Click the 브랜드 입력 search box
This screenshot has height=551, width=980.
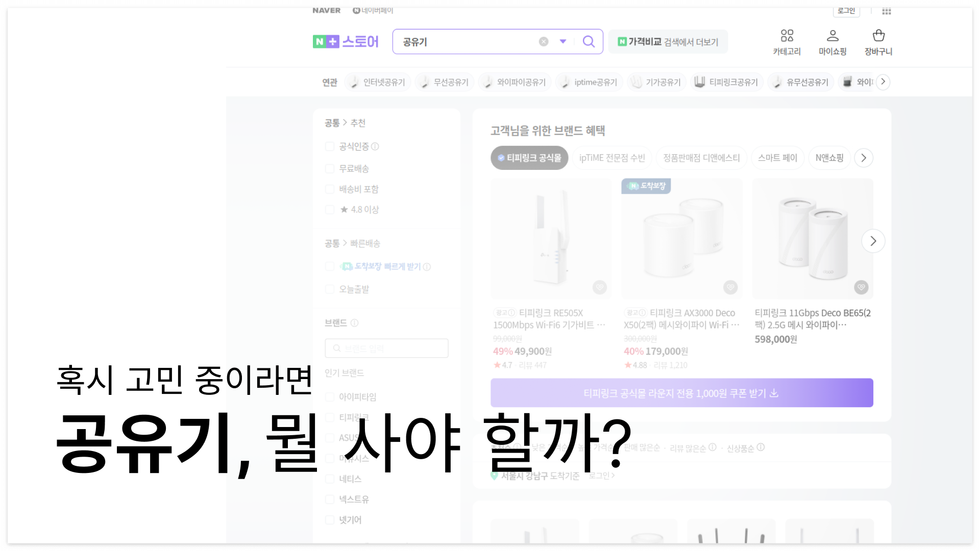click(x=386, y=348)
